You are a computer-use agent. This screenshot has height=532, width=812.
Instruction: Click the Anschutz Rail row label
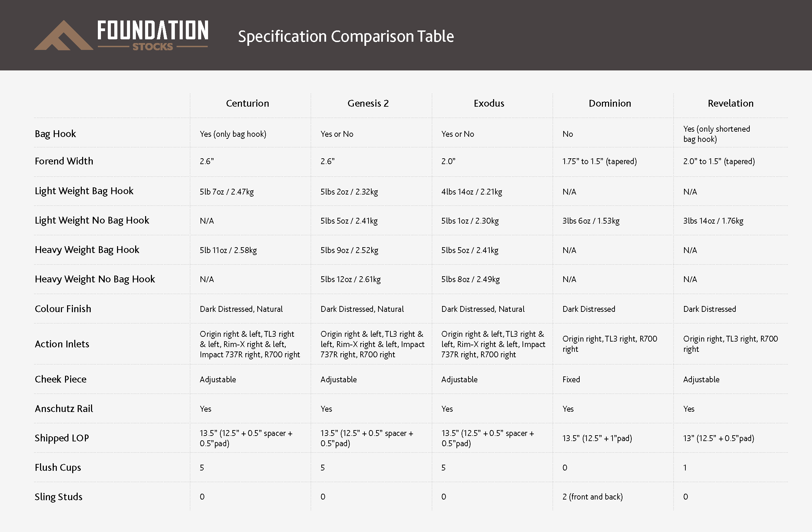64,409
